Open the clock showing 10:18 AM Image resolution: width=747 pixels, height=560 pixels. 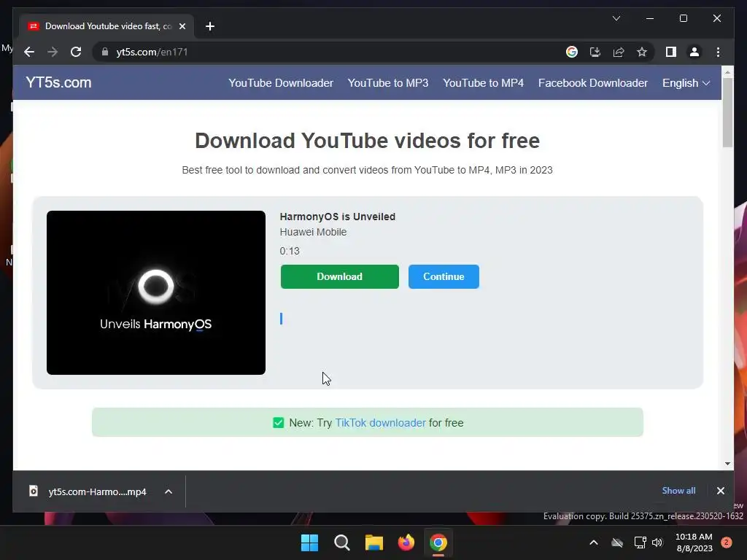[x=694, y=542]
